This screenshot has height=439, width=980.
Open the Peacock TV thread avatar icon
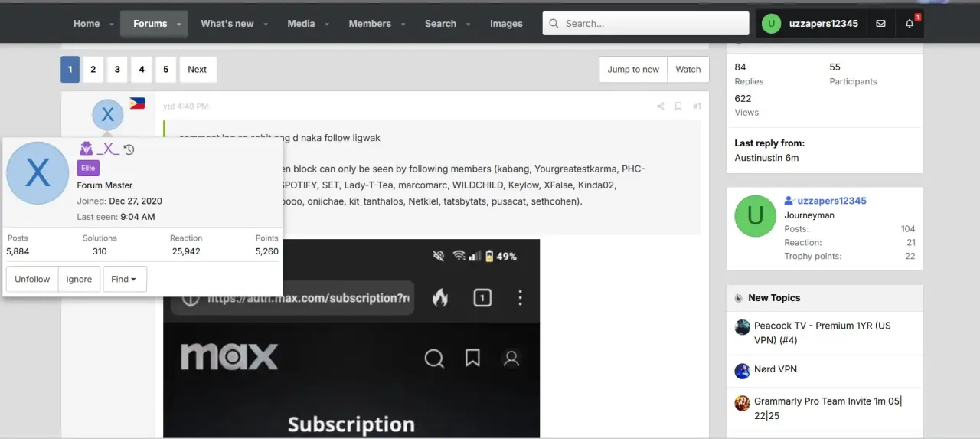pyautogui.click(x=742, y=327)
